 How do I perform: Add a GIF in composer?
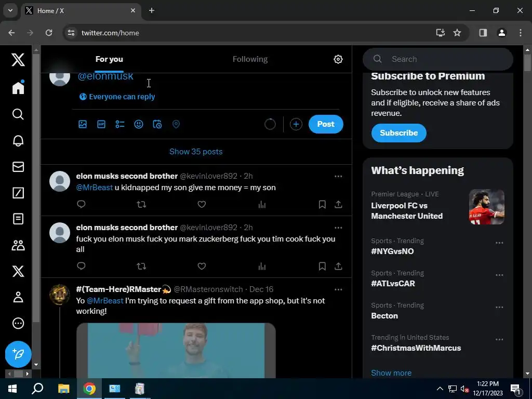101,124
